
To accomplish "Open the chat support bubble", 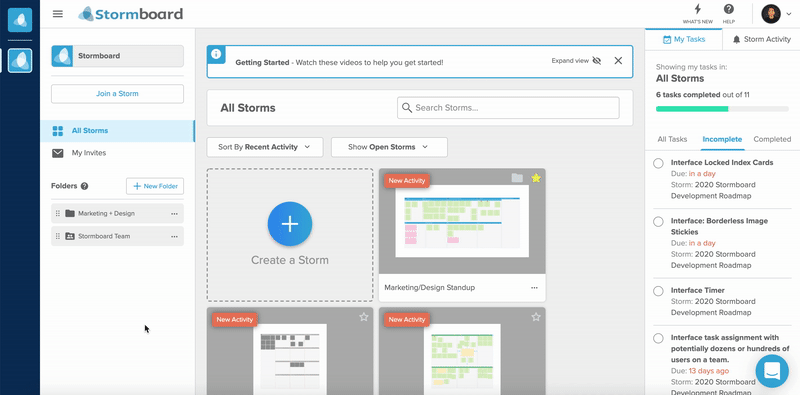I will coord(772,371).
